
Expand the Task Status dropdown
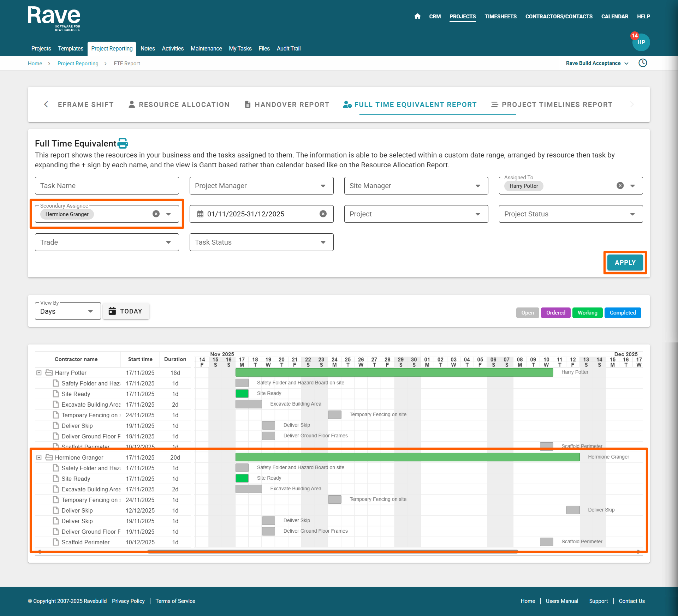pyautogui.click(x=261, y=242)
